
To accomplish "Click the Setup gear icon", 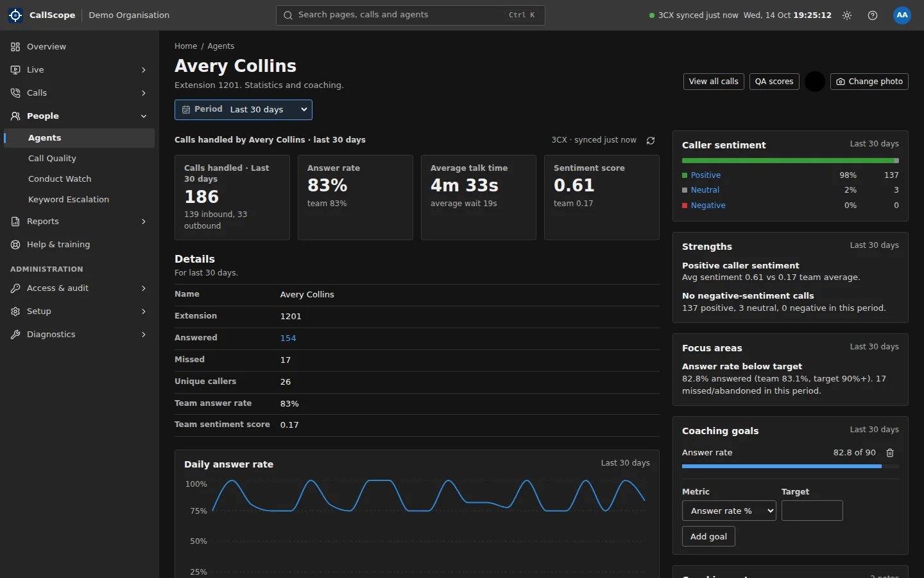I will point(15,311).
